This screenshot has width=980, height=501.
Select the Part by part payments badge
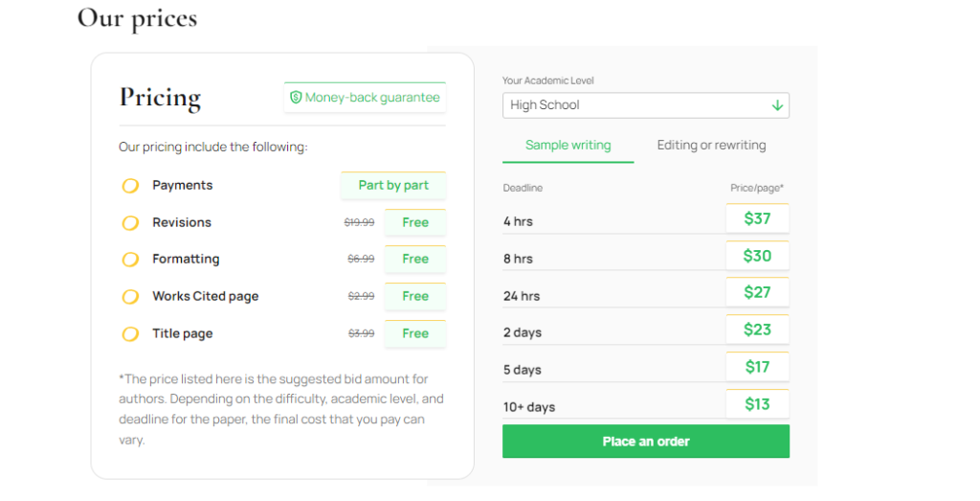pos(393,185)
